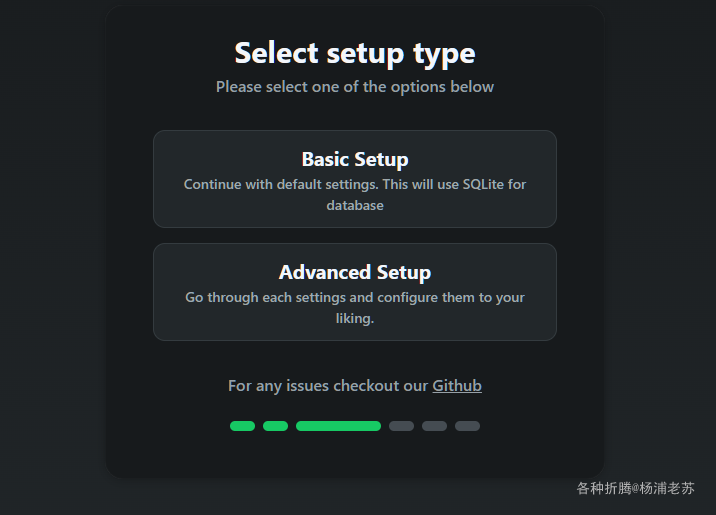
Task: Open the Github link
Action: [457, 386]
